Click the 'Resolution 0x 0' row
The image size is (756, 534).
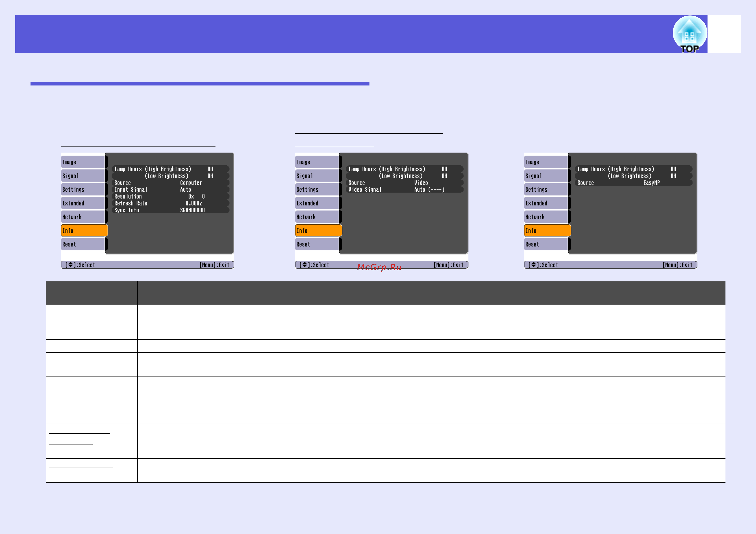(x=171, y=196)
